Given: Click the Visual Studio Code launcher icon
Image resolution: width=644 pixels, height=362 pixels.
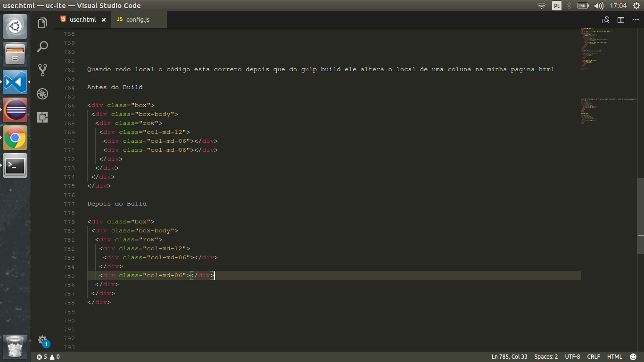Looking at the screenshot, I should point(15,82).
